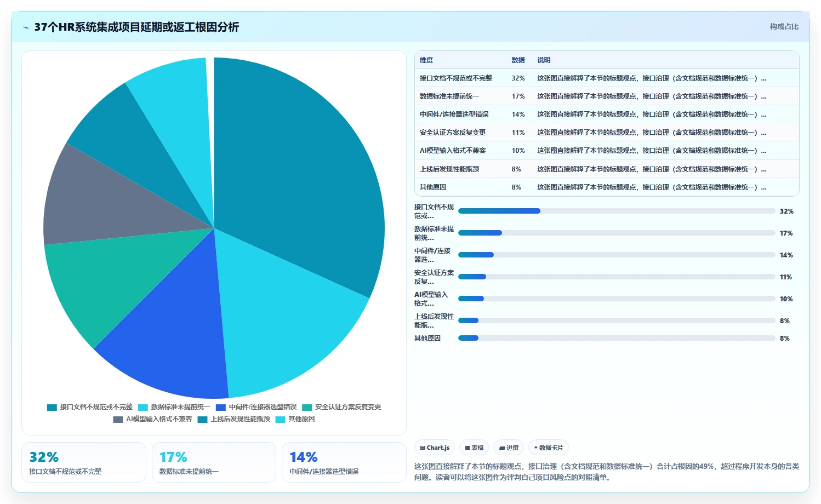Click the legend label 安全认证方案反复变更
This screenshot has width=821, height=504.
(x=348, y=407)
